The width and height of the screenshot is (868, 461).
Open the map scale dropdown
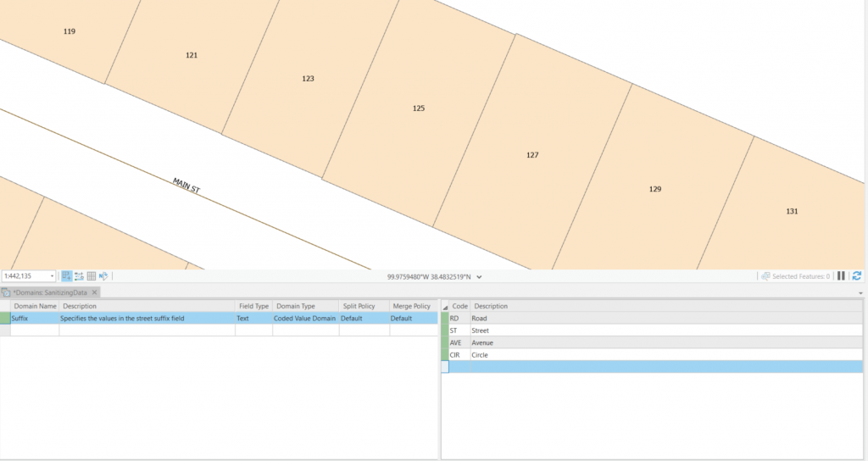click(x=52, y=276)
